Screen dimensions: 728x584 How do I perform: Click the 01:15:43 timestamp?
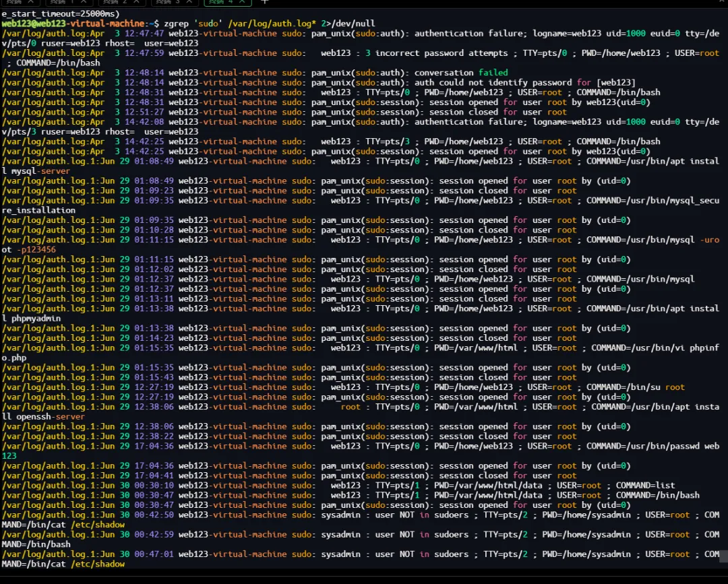pyautogui.click(x=154, y=377)
